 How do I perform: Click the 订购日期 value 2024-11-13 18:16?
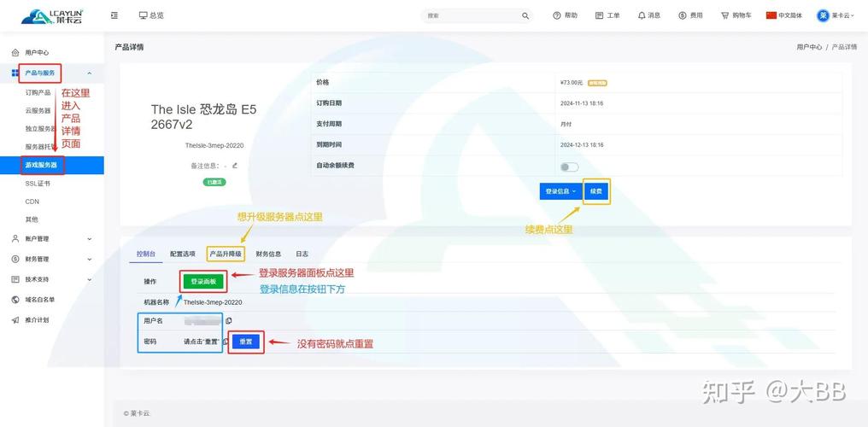[582, 103]
